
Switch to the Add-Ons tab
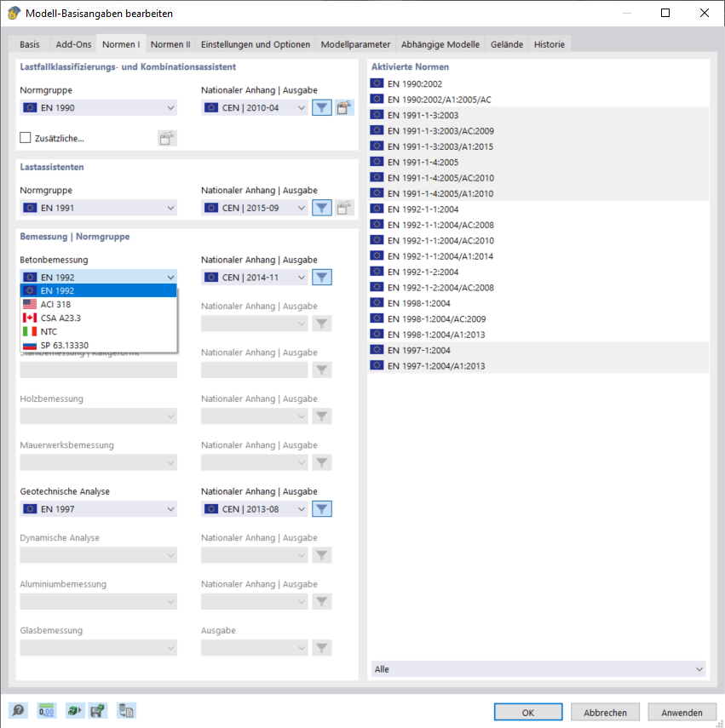[73, 44]
